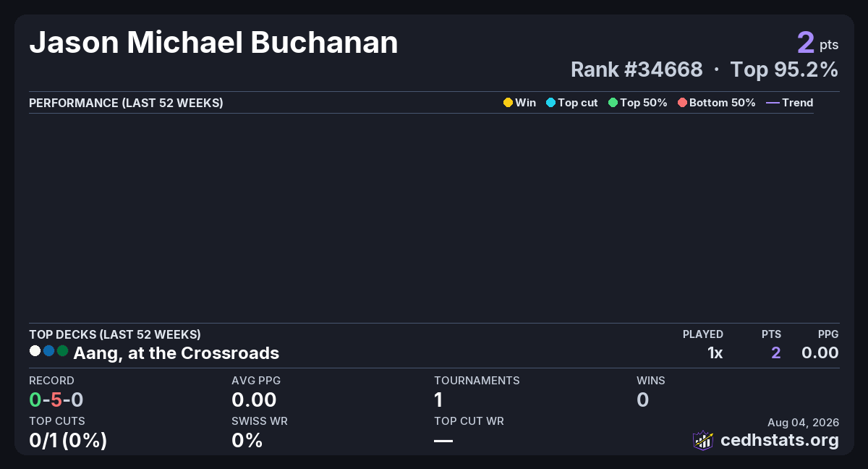Image resolution: width=868 pixels, height=469 pixels.
Task: Select the player name Jason Michael Buchanan
Action: coord(213,43)
